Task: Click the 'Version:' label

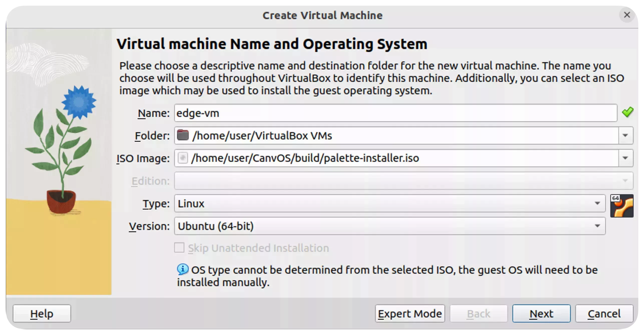Action: (149, 226)
